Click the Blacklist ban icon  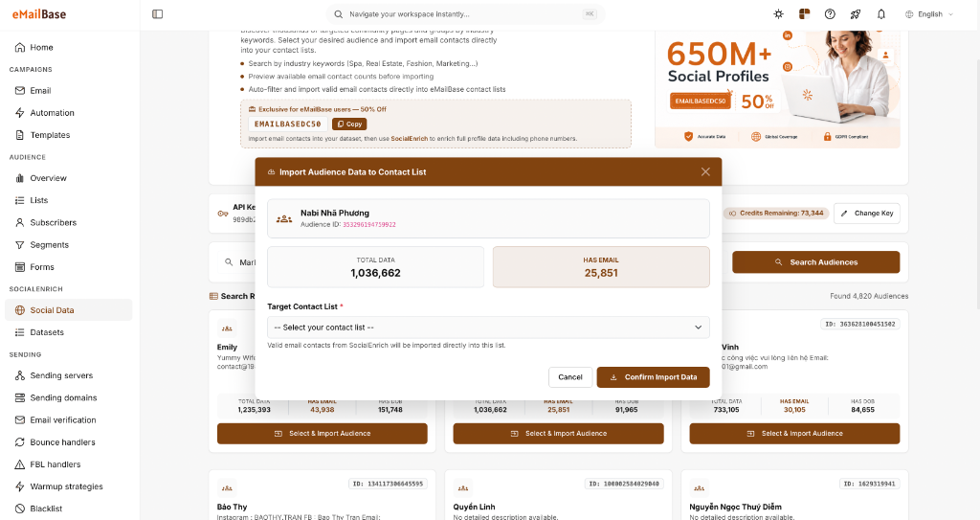click(20, 509)
